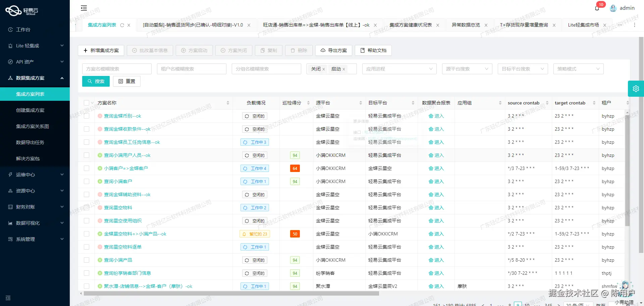Click the 方案名模糊搜索 input field
This screenshot has height=306, width=644.
(116, 69)
